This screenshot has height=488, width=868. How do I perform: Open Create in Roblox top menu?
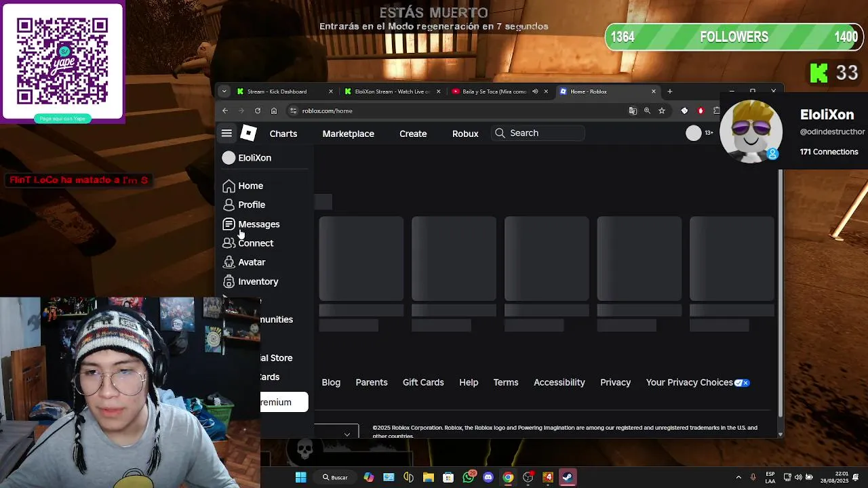pos(413,134)
